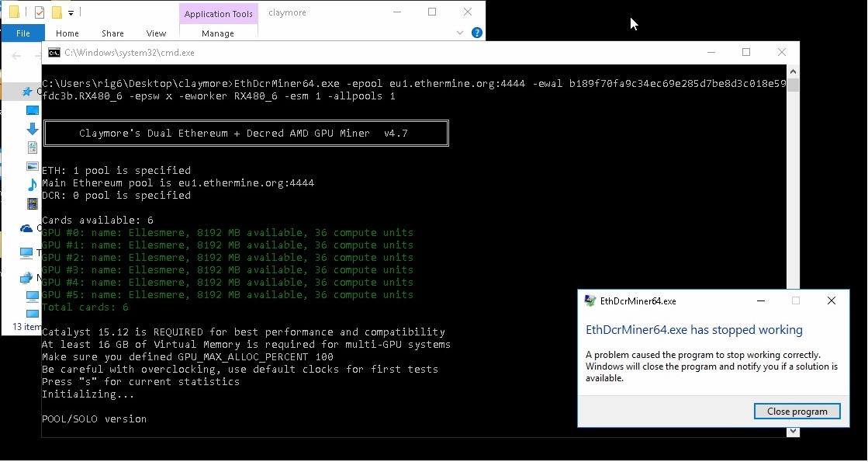Click the cmd scrollbar down arrow
868x462 pixels.
(x=794, y=431)
